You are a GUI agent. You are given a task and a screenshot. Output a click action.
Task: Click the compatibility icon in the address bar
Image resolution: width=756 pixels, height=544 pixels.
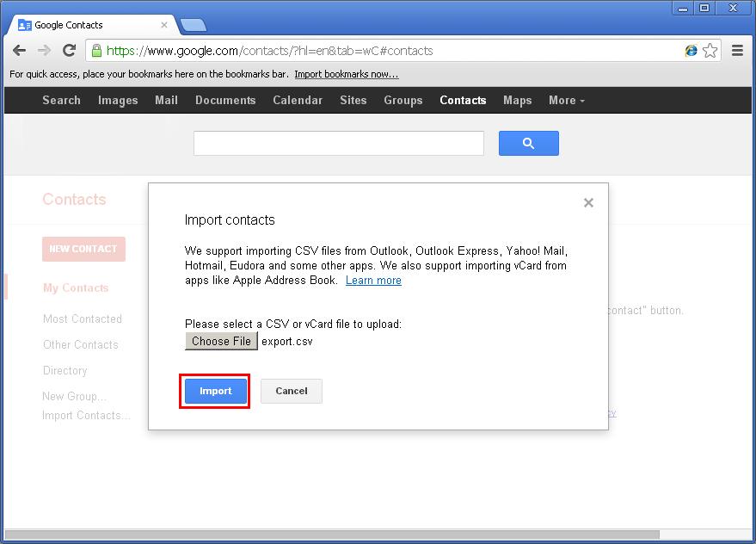(x=691, y=50)
